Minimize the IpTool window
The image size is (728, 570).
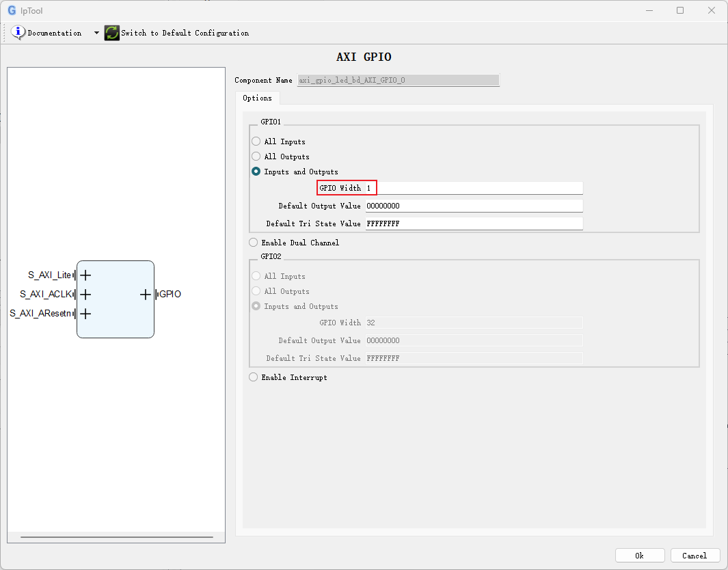tap(649, 10)
